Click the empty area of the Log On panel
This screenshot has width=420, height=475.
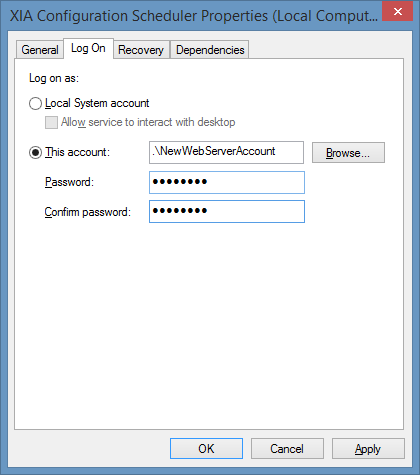[209, 327]
